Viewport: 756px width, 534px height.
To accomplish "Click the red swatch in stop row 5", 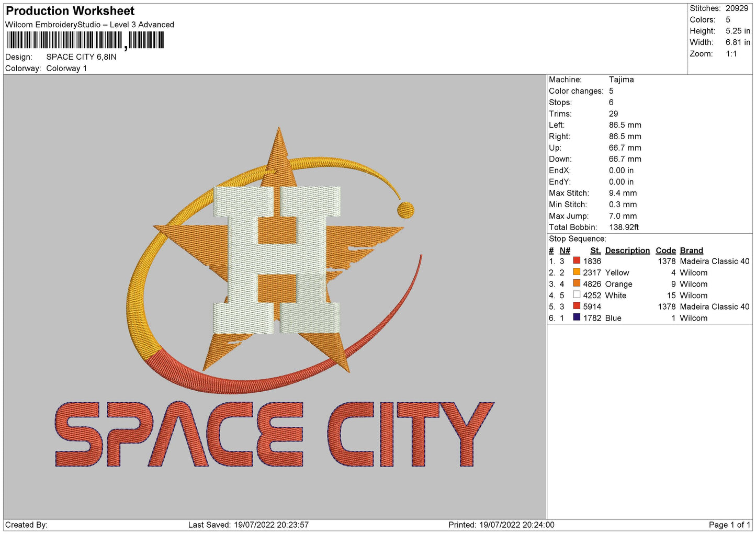I will [577, 306].
